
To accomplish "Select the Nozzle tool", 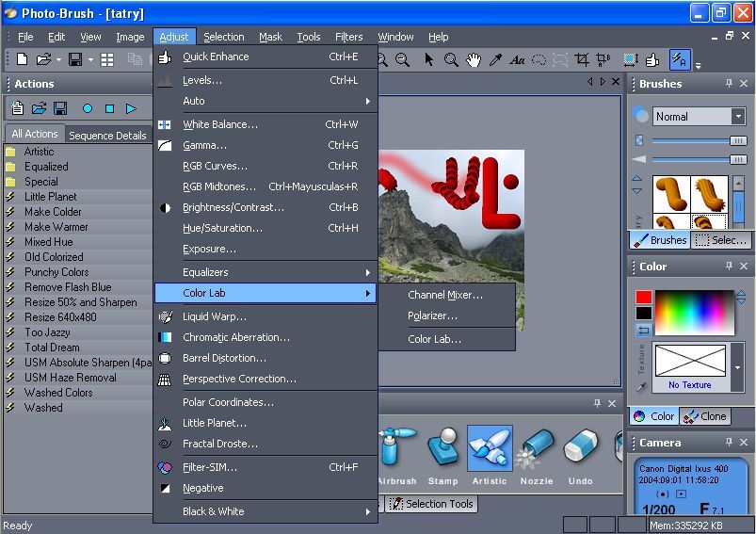I will (x=536, y=457).
